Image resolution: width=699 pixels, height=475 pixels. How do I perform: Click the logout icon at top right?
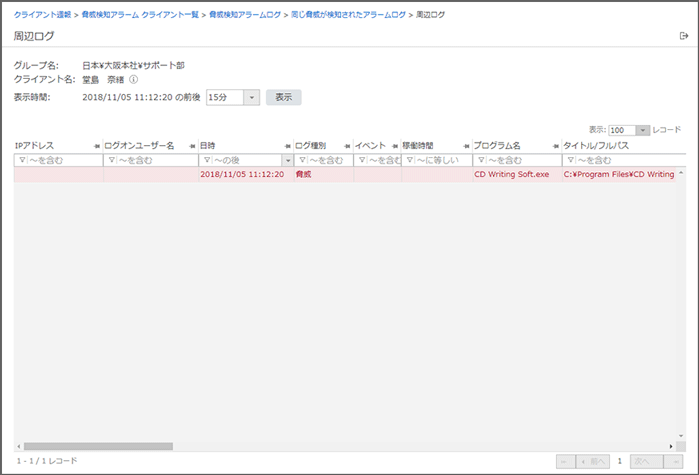pos(683,36)
